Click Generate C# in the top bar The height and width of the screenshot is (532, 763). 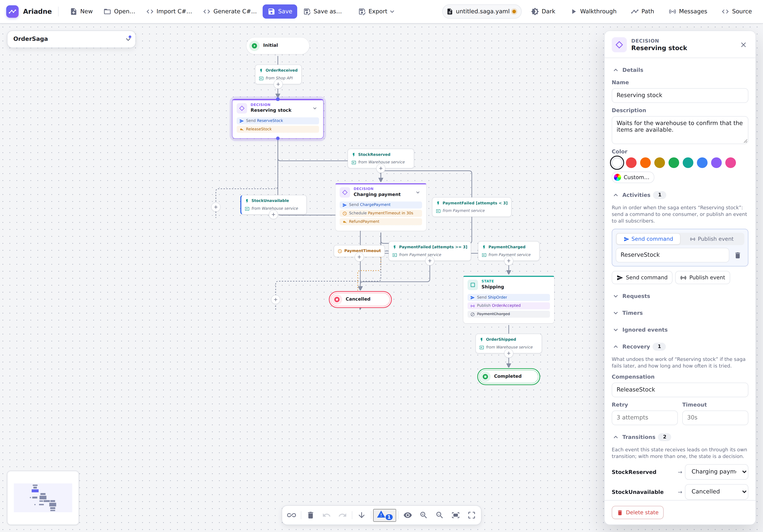click(230, 11)
